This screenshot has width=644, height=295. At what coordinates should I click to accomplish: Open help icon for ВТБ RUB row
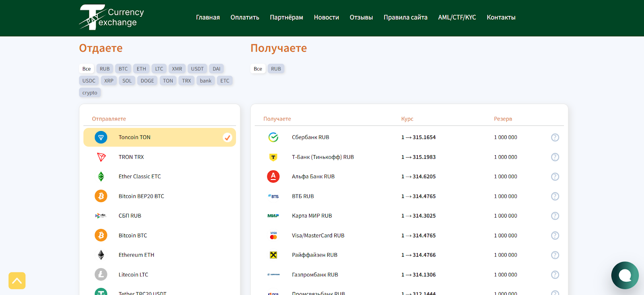(555, 196)
